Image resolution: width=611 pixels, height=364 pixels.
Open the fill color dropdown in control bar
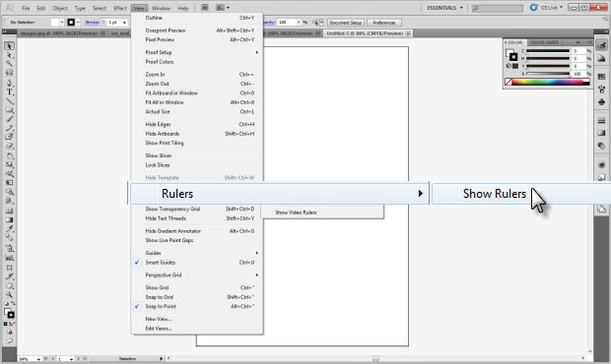(61, 22)
